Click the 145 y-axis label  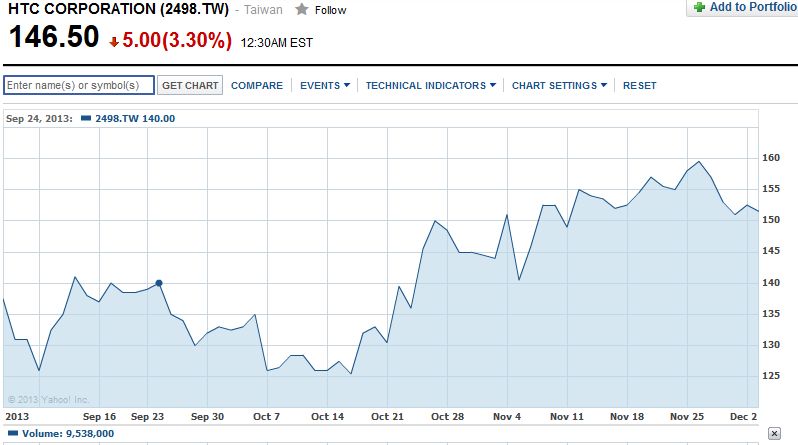click(771, 251)
